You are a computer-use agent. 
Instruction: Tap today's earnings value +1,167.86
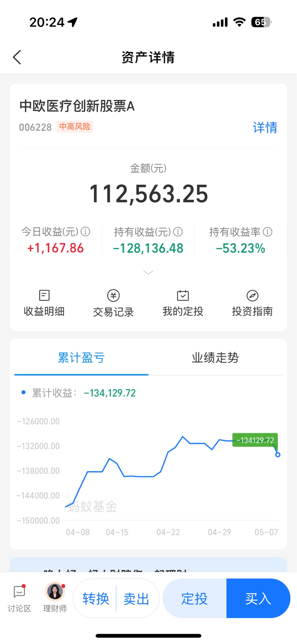coord(55,248)
